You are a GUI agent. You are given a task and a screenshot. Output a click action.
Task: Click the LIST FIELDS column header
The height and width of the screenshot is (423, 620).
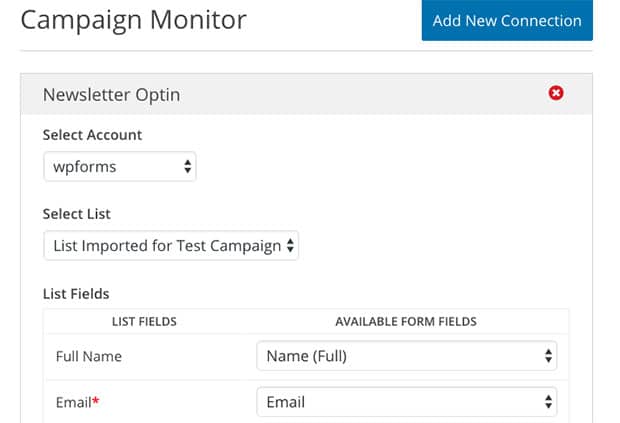click(144, 321)
